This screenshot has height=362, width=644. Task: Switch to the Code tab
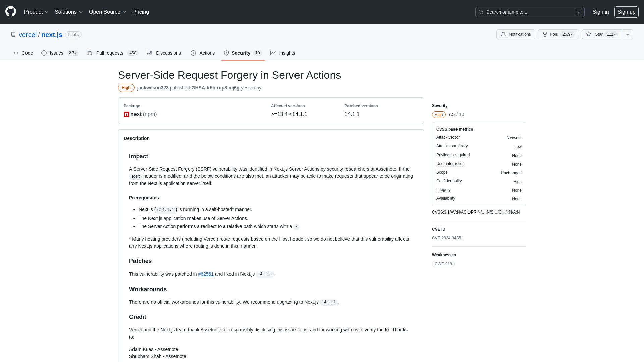pyautogui.click(x=23, y=53)
